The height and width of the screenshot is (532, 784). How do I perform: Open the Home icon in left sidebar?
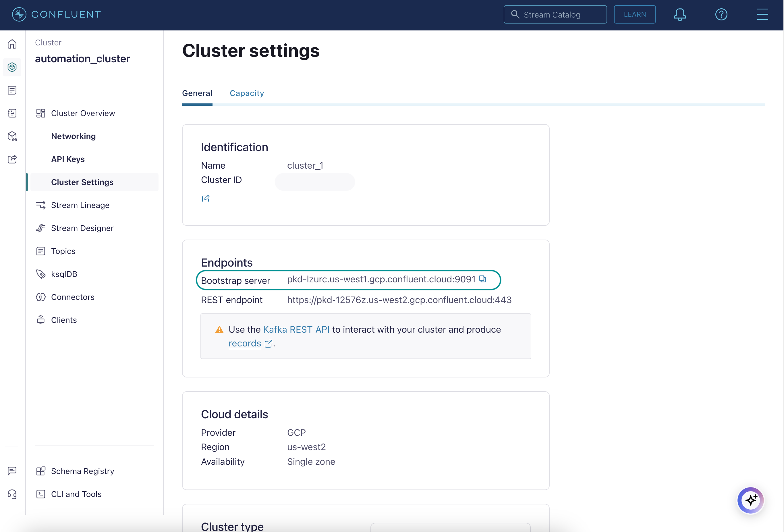point(12,44)
